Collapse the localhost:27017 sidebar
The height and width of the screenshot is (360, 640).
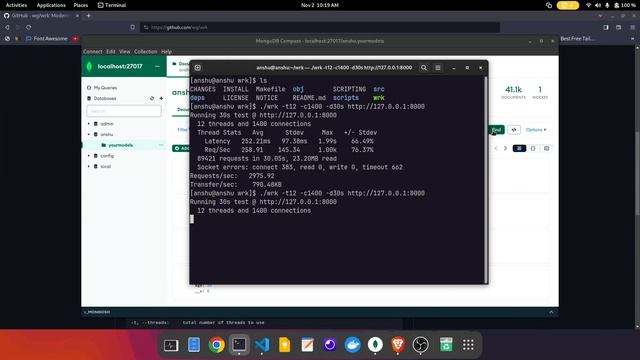[x=157, y=66]
